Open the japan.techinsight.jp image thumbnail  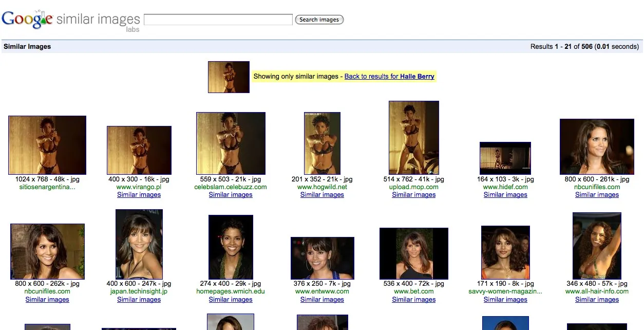coord(139,244)
